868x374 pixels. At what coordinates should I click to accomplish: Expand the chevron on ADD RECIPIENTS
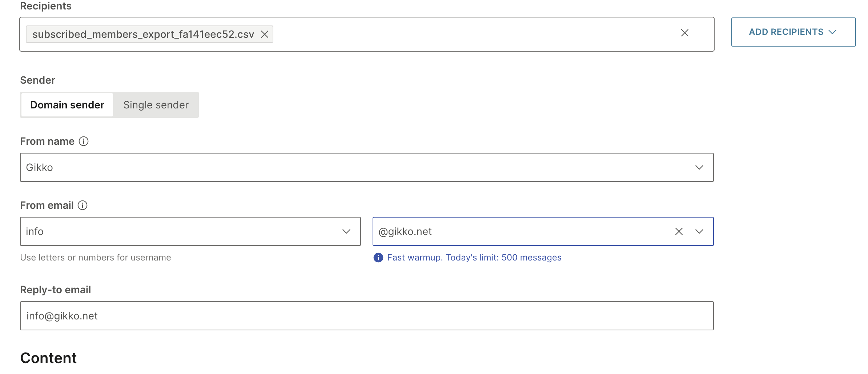(833, 32)
